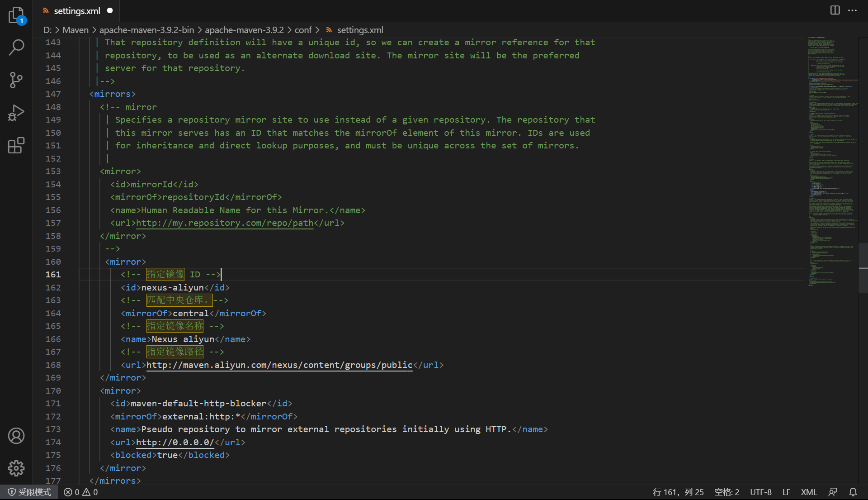Open Run and Debug view
The image size is (868, 500).
point(16,113)
